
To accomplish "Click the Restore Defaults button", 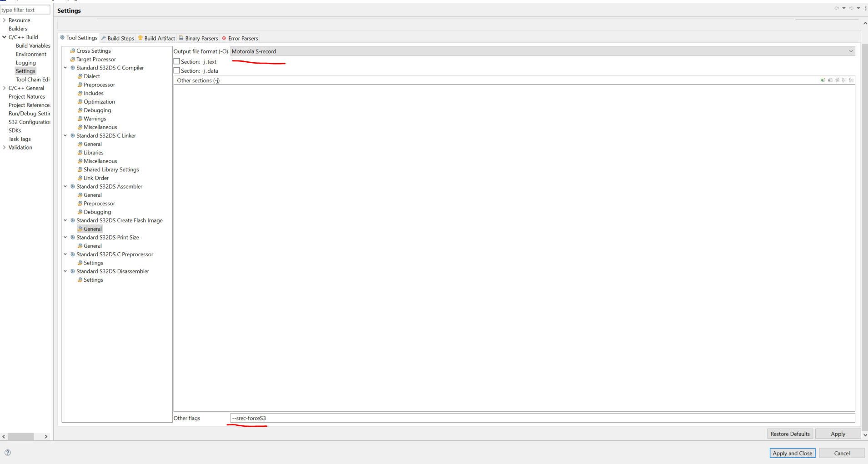I will click(x=789, y=434).
